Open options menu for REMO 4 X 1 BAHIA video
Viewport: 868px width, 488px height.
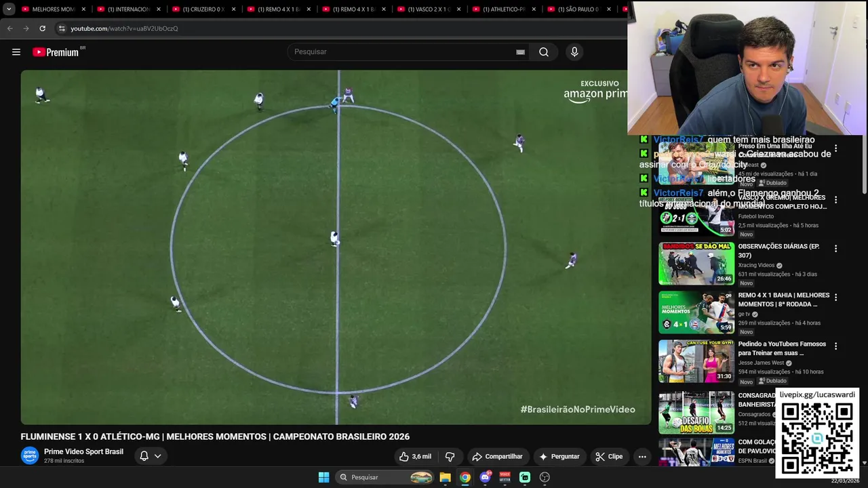835,298
